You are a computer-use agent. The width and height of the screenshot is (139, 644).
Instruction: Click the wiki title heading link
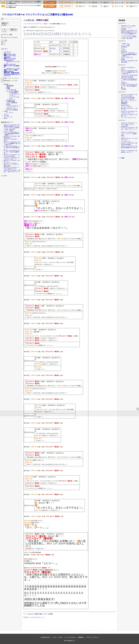point(38,14)
